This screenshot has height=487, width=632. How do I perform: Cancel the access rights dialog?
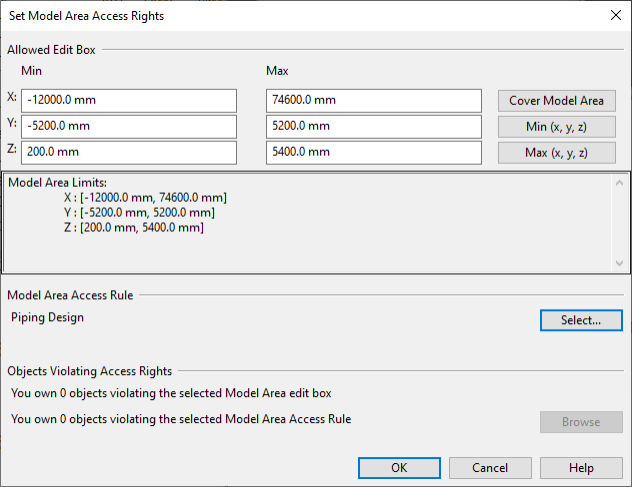(x=490, y=468)
